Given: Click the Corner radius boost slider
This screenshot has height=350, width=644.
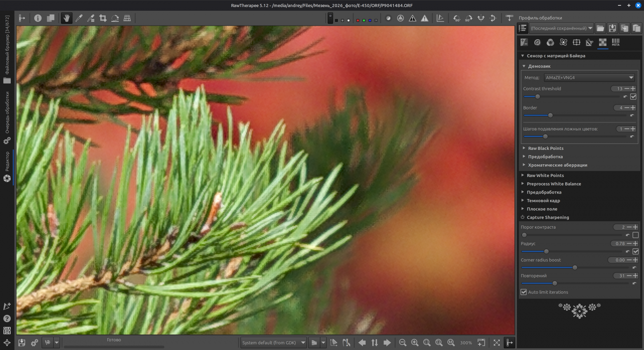Looking at the screenshot, I should pos(575,267).
